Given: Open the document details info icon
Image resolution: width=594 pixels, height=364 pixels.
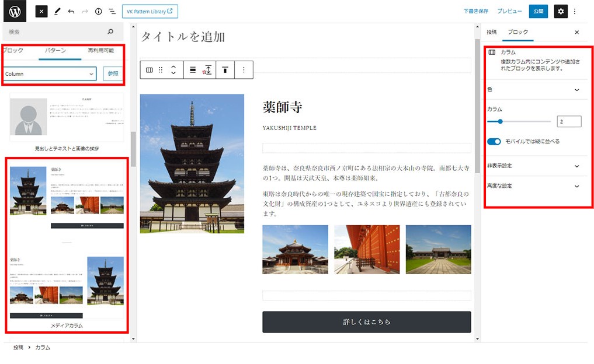Looking at the screenshot, I should [98, 12].
